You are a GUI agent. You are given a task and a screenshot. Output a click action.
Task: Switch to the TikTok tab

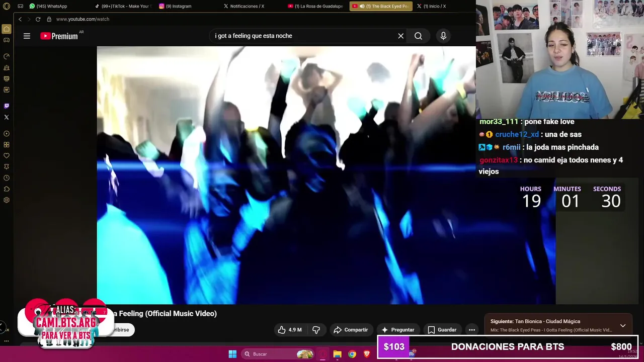[123, 6]
